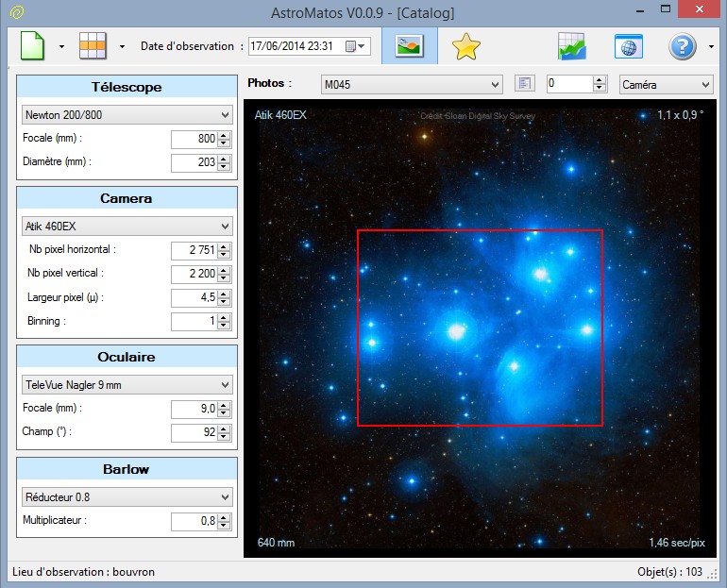Click the yellow star favorites icon

[x=465, y=46]
